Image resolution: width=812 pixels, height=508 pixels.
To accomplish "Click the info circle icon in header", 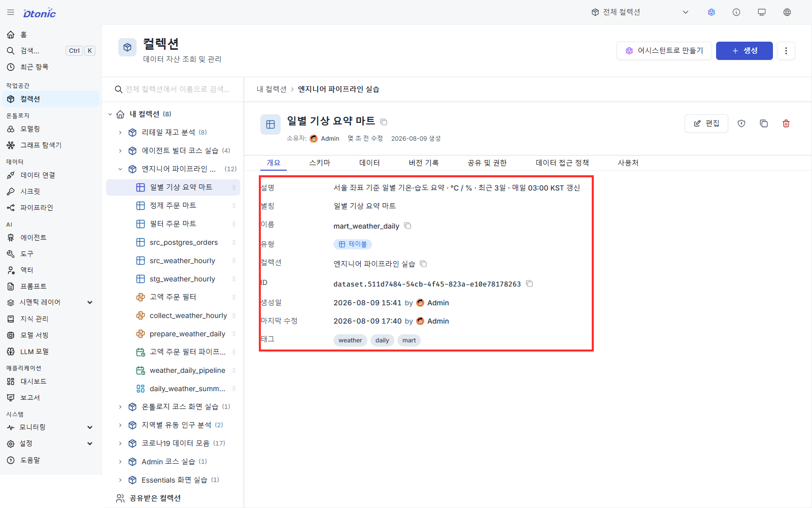I will point(736,12).
